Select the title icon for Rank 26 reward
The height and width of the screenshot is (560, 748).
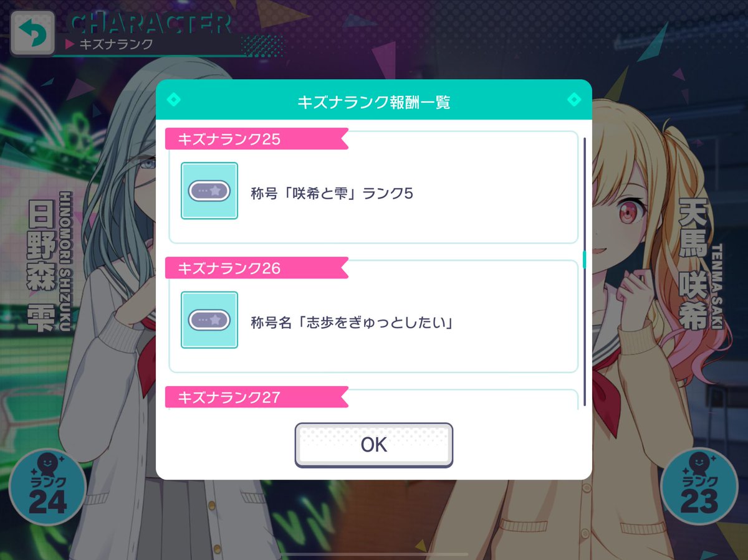point(209,320)
